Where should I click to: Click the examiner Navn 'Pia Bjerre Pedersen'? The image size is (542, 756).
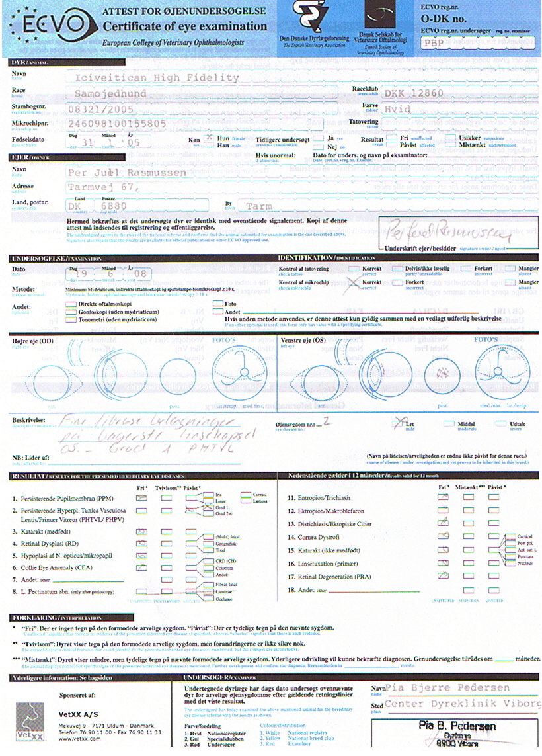click(448, 687)
